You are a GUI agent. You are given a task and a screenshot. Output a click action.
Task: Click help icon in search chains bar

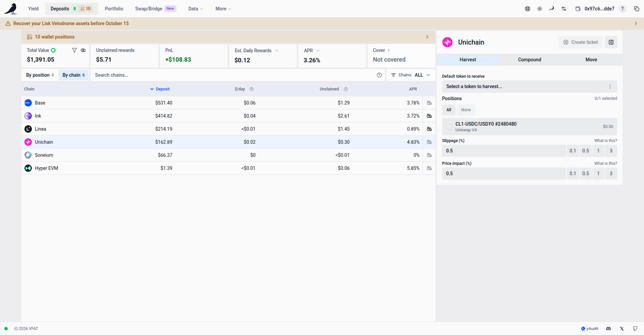click(379, 75)
